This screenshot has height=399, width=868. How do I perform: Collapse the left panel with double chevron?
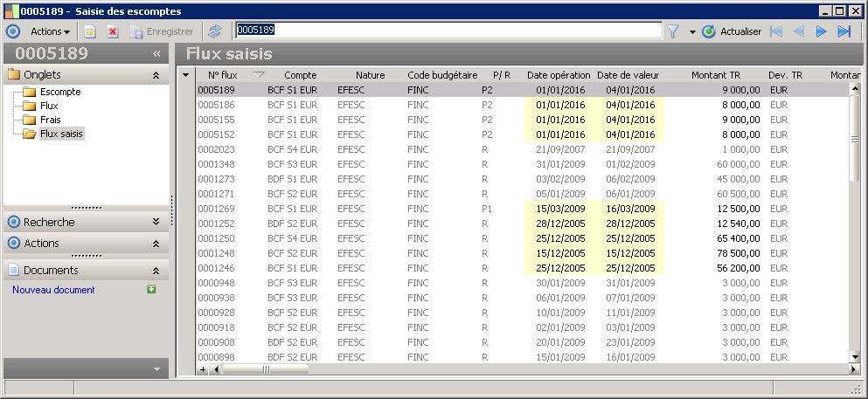pyautogui.click(x=156, y=54)
